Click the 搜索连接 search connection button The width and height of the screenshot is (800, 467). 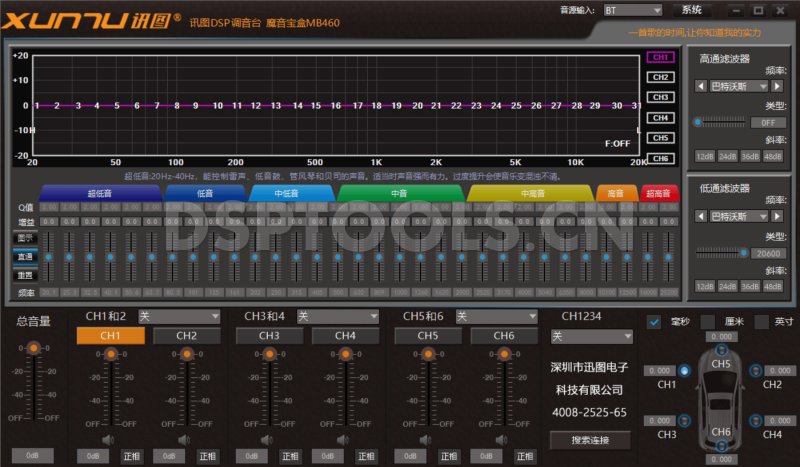point(588,440)
